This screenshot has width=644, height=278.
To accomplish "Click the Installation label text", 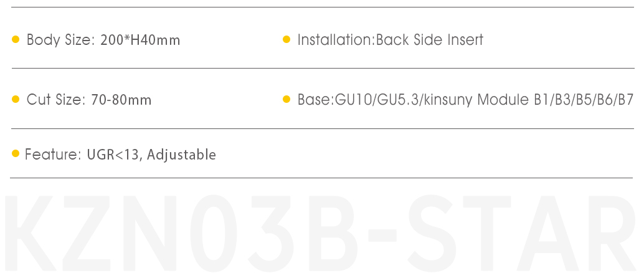I will [334, 40].
